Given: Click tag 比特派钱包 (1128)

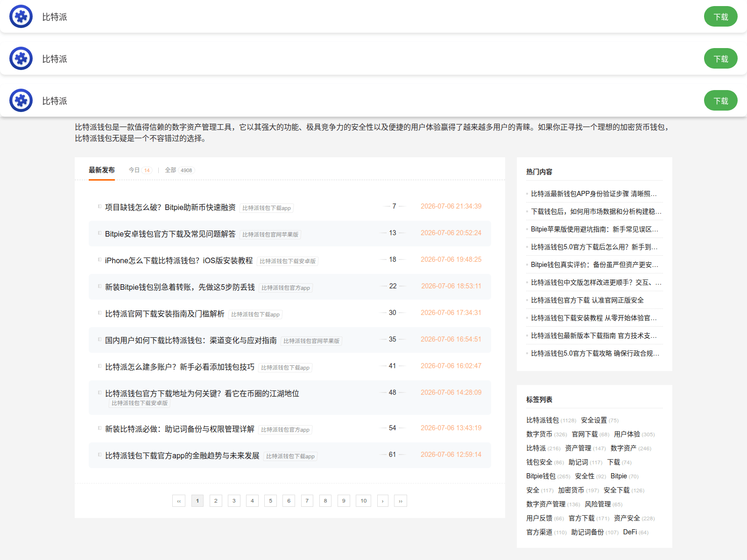Looking at the screenshot, I should [551, 420].
